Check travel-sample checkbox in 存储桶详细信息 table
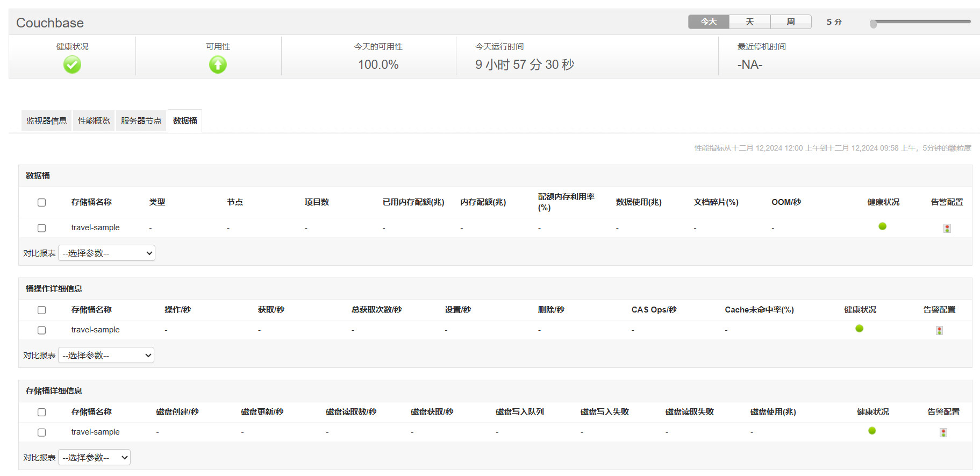The height and width of the screenshot is (476, 980). 41,432
